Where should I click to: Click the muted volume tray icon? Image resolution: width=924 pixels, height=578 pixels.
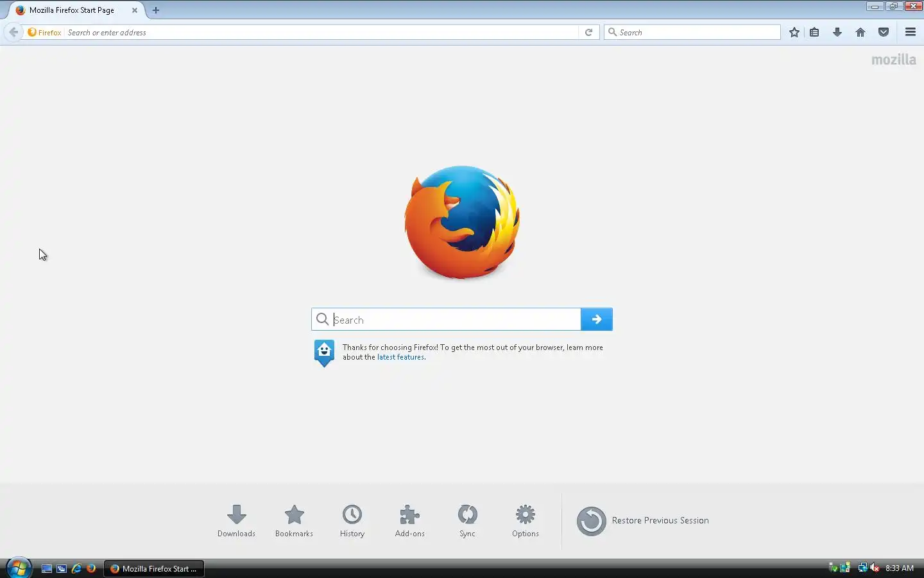pos(874,568)
